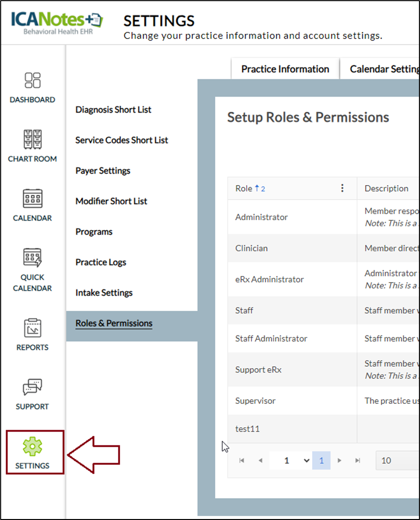
Task: Open the Payer Settings link
Action: pos(103,171)
